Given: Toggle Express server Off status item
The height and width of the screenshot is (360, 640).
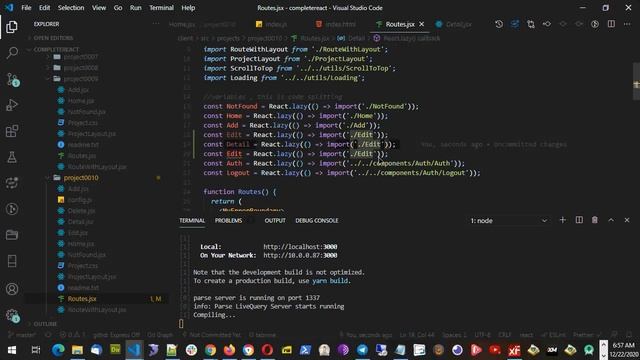Looking at the screenshot, I should tap(116, 335).
